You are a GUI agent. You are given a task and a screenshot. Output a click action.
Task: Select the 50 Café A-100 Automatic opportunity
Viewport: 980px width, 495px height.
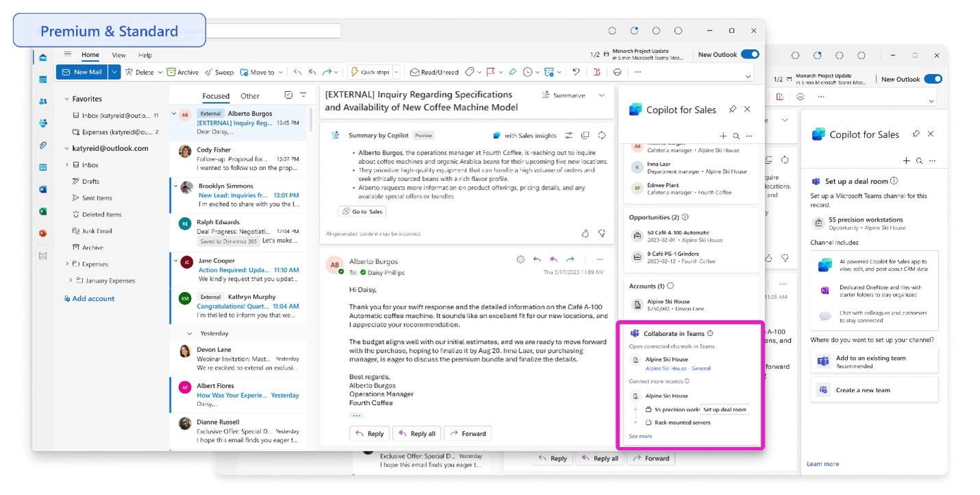[691, 237]
